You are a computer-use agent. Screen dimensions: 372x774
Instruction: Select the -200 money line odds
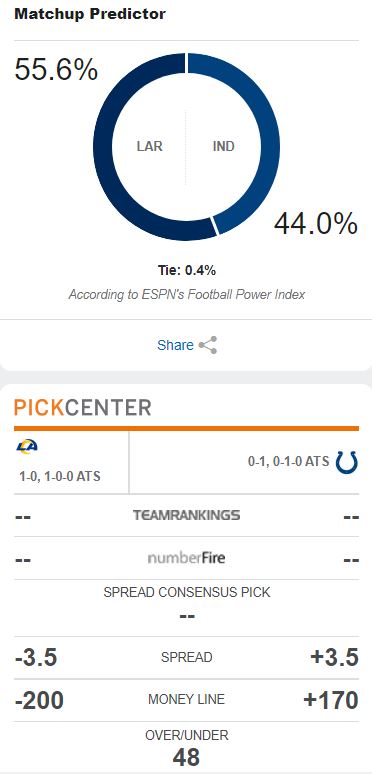(x=39, y=700)
